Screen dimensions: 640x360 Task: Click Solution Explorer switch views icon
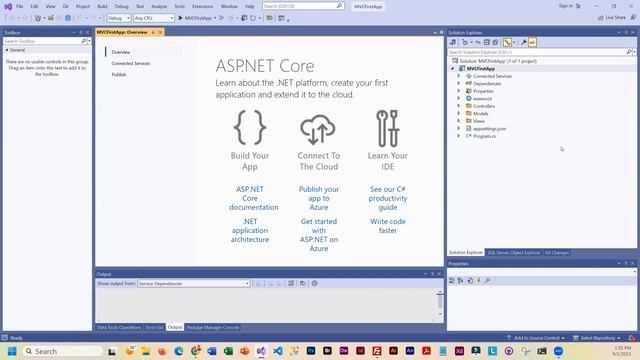pos(453,42)
